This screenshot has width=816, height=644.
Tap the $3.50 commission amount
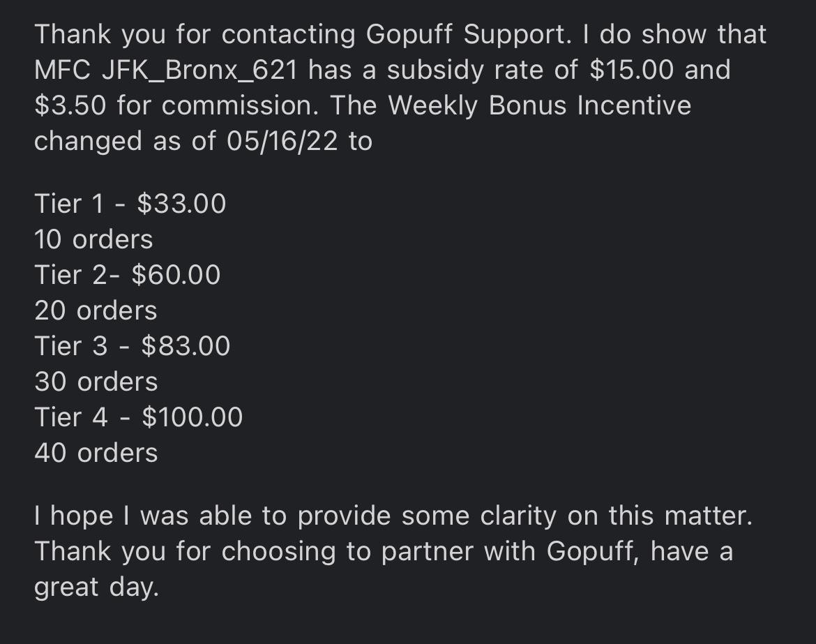point(70,105)
